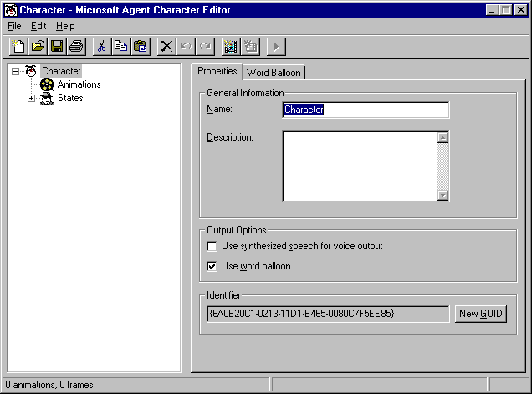Click the New Frame toolbar icon
The width and height of the screenshot is (532, 394).
[250, 46]
